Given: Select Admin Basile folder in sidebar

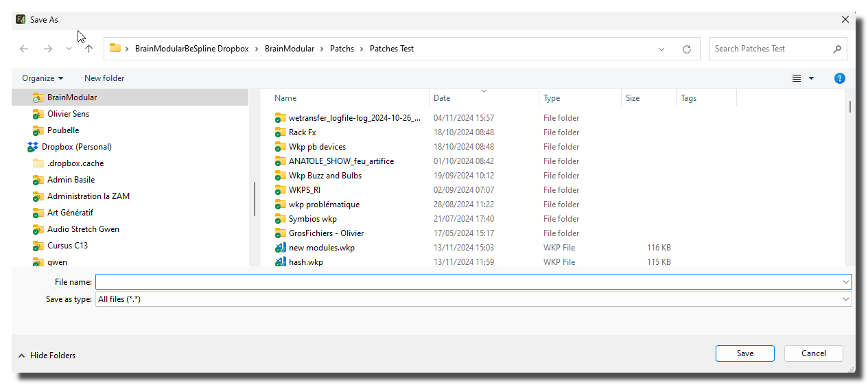Looking at the screenshot, I should click(x=71, y=180).
